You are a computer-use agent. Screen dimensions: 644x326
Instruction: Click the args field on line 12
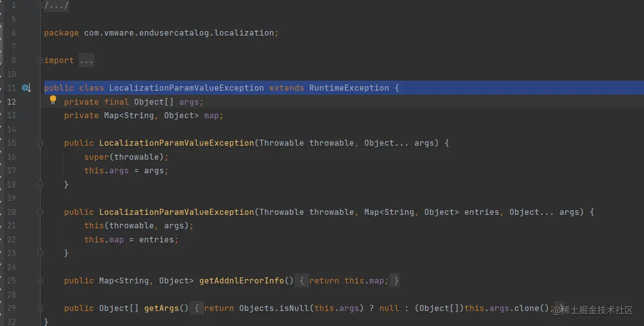click(189, 102)
